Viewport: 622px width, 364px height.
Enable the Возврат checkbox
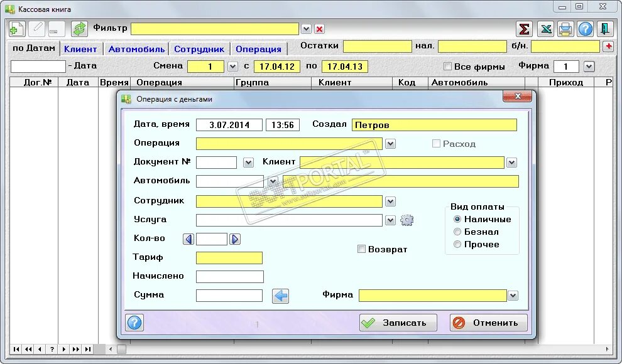tap(361, 249)
